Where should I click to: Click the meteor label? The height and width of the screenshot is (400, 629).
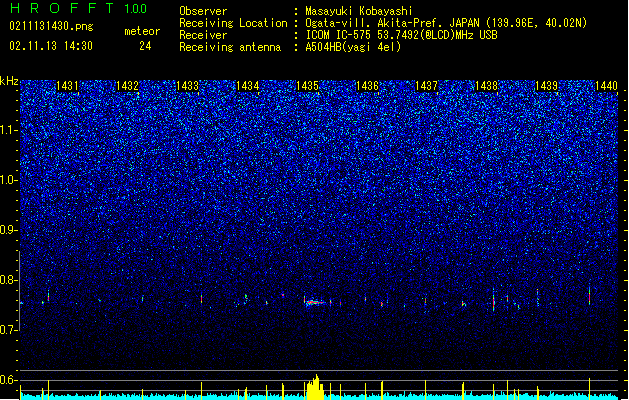(x=142, y=31)
